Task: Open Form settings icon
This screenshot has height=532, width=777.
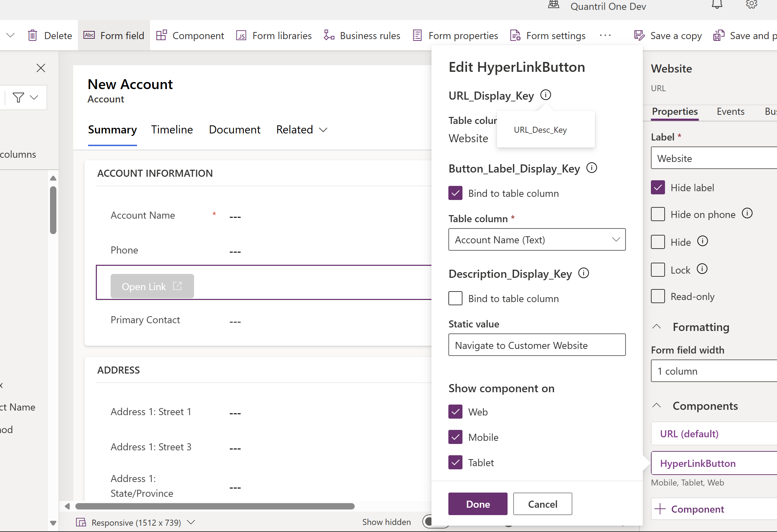Action: [x=515, y=36]
